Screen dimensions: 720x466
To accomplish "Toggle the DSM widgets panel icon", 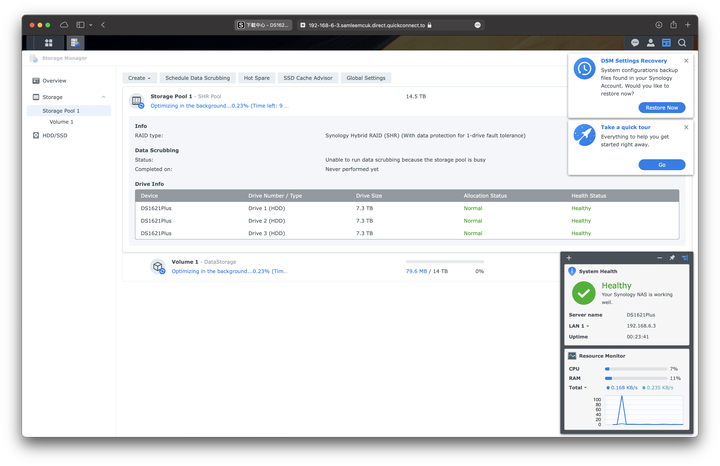I will click(x=666, y=43).
